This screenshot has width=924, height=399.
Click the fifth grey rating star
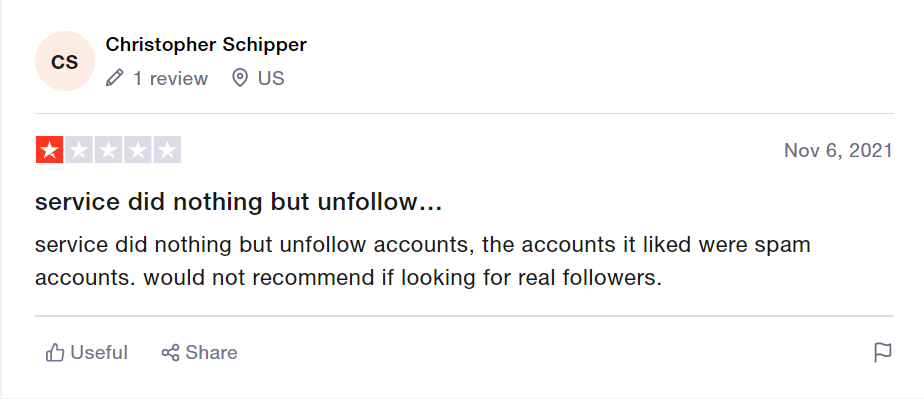click(167, 150)
